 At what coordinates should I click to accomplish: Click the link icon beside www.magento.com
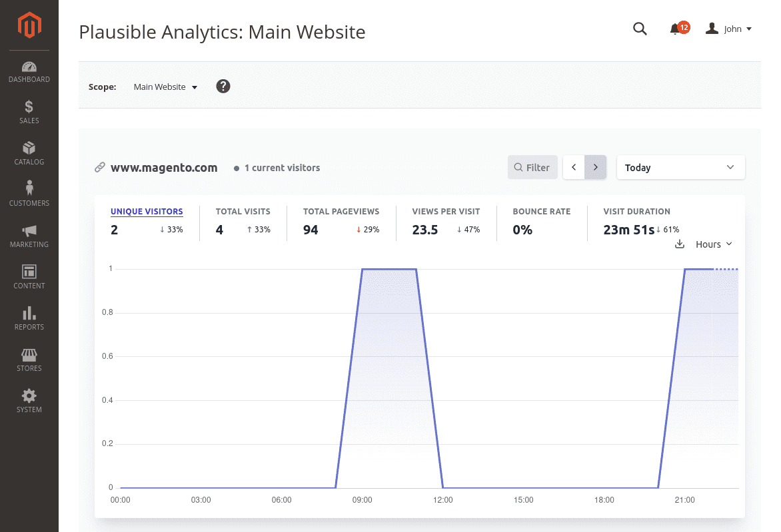tap(99, 167)
